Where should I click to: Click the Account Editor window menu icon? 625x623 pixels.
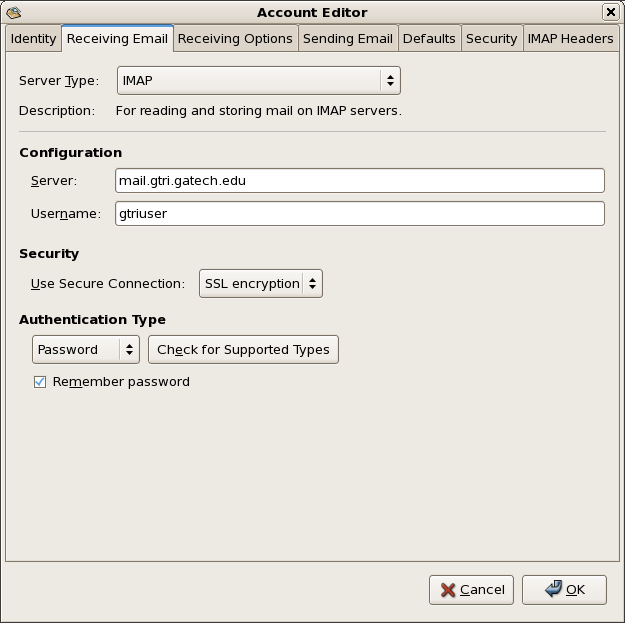coord(13,12)
